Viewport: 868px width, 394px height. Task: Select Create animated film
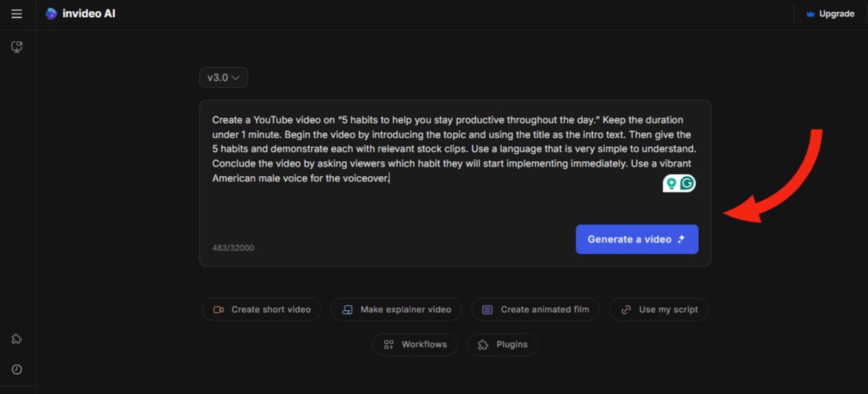point(536,309)
